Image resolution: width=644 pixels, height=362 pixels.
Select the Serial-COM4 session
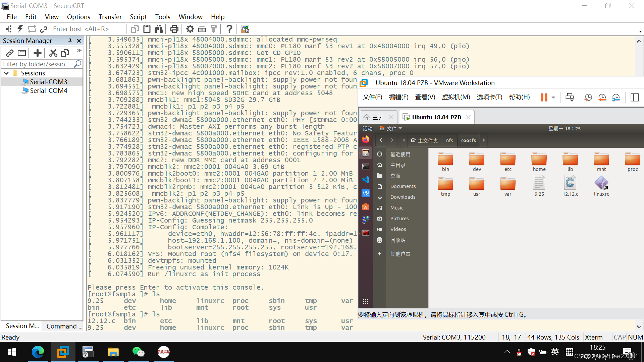coord(48,90)
